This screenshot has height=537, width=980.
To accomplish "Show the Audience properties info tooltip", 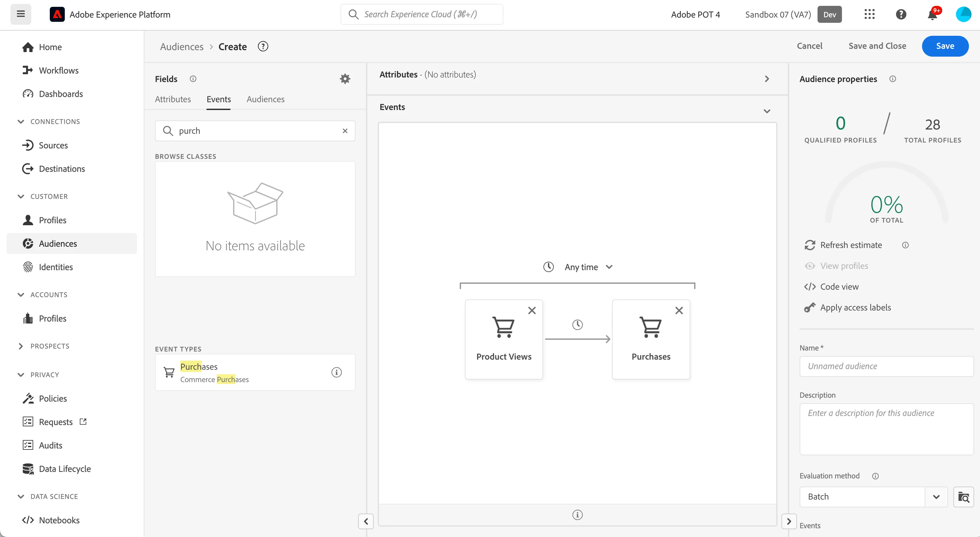I will point(892,79).
